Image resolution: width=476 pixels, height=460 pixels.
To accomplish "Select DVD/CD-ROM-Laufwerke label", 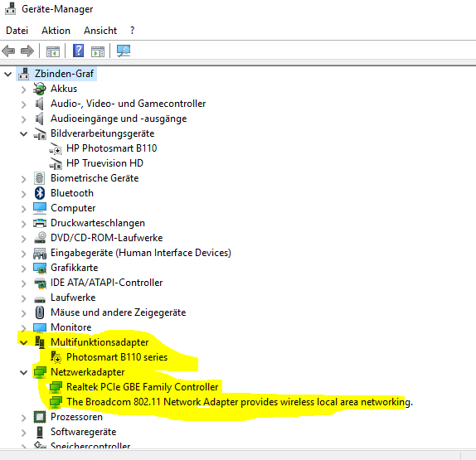I will [106, 238].
